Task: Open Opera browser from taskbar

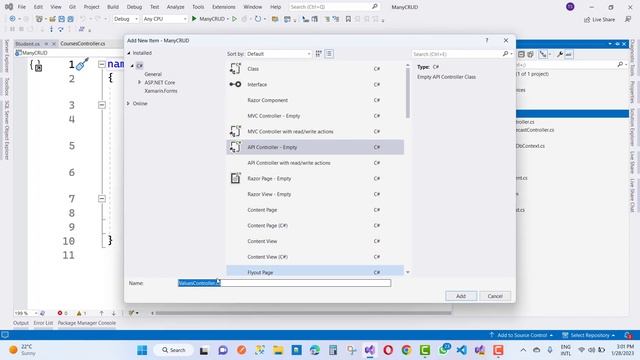Action: (388, 350)
